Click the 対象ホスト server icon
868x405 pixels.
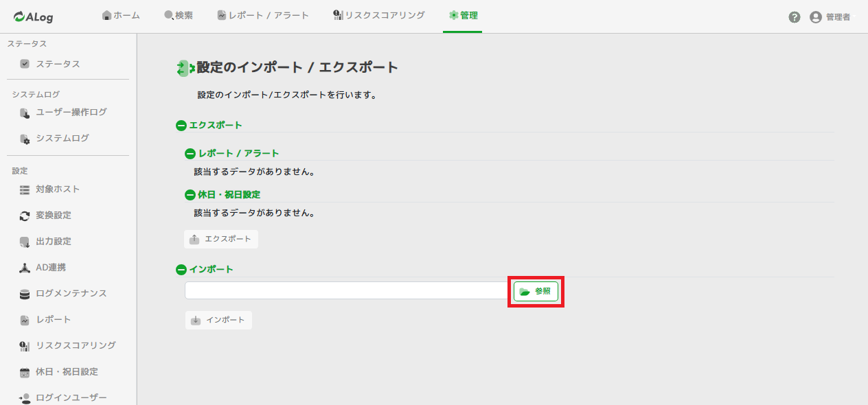(25, 189)
